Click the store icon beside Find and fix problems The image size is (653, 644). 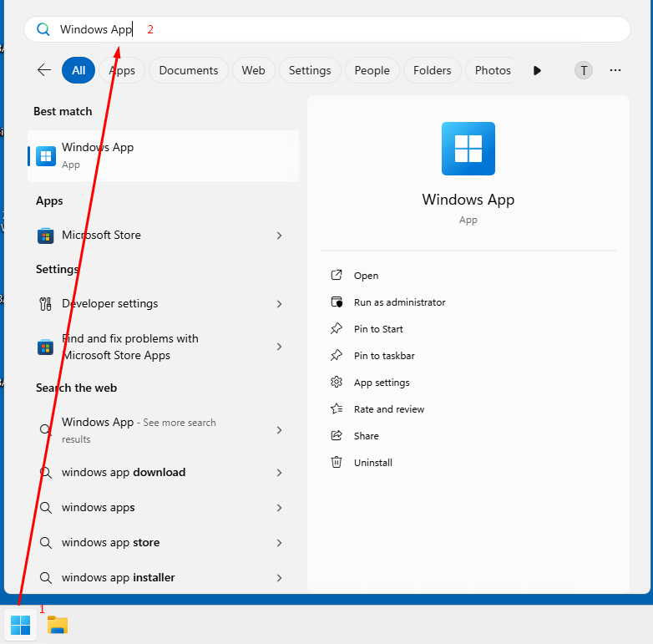[x=46, y=347]
